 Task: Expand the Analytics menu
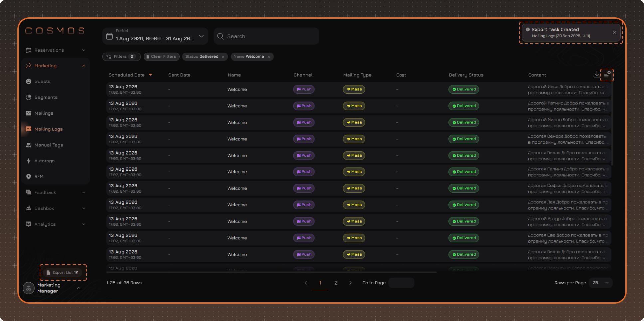click(x=56, y=224)
